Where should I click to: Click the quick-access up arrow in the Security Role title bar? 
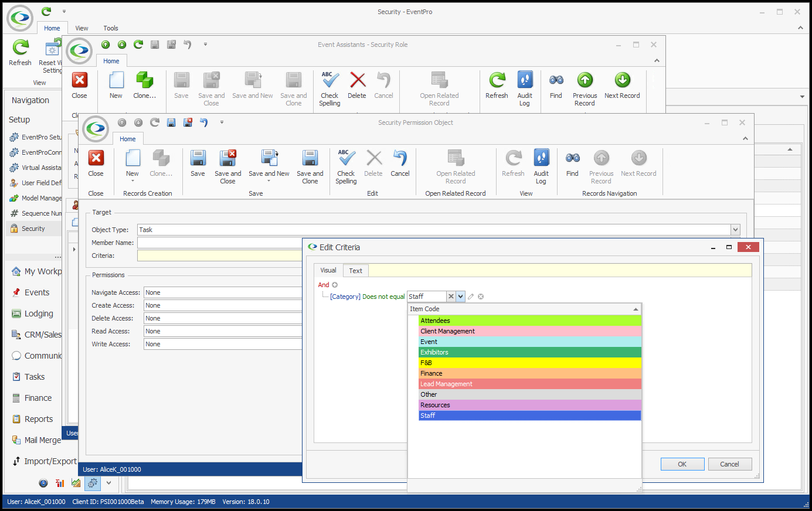point(106,45)
